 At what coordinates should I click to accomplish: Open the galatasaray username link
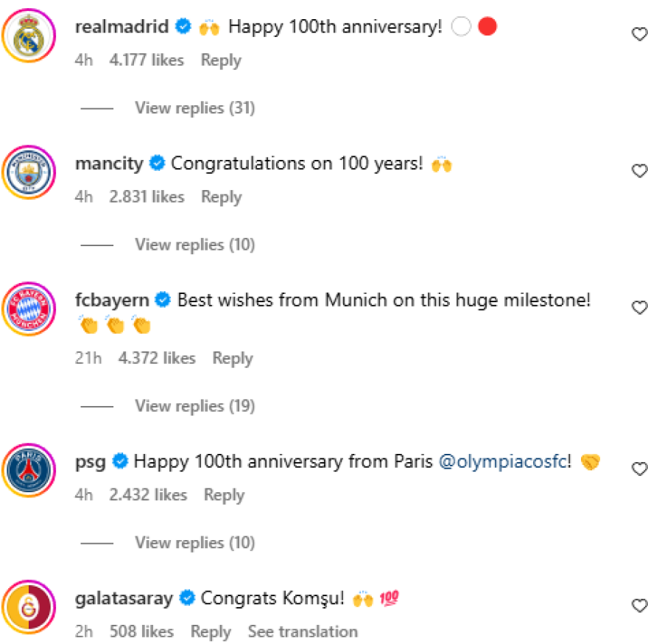[124, 598]
